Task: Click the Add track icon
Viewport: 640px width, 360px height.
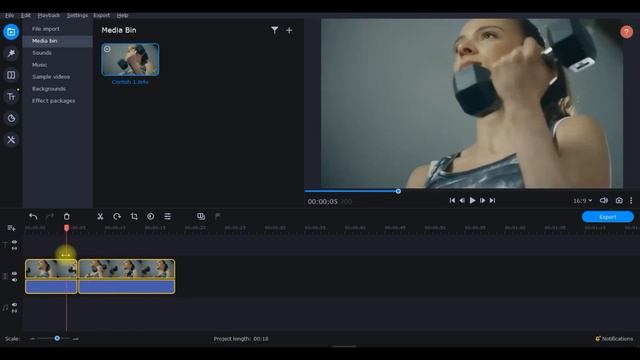Action: 11,228
